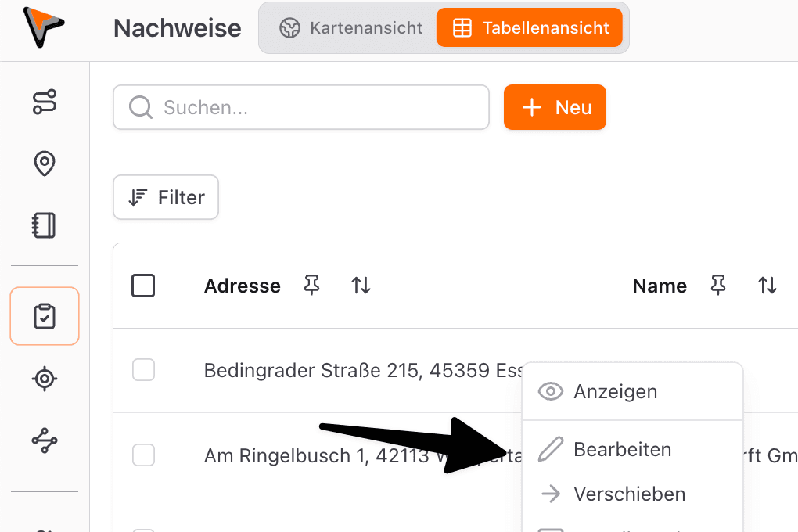Click the Suchen search field
The image size is (798, 532).
pyautogui.click(x=301, y=107)
